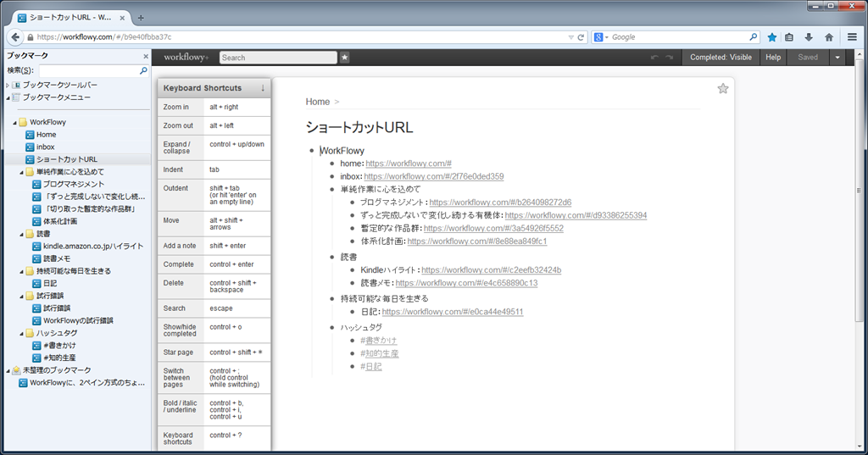Viewport: 868px width, 455px height.
Task: Click the star beside WorkFlowy search box
Action: click(x=344, y=57)
